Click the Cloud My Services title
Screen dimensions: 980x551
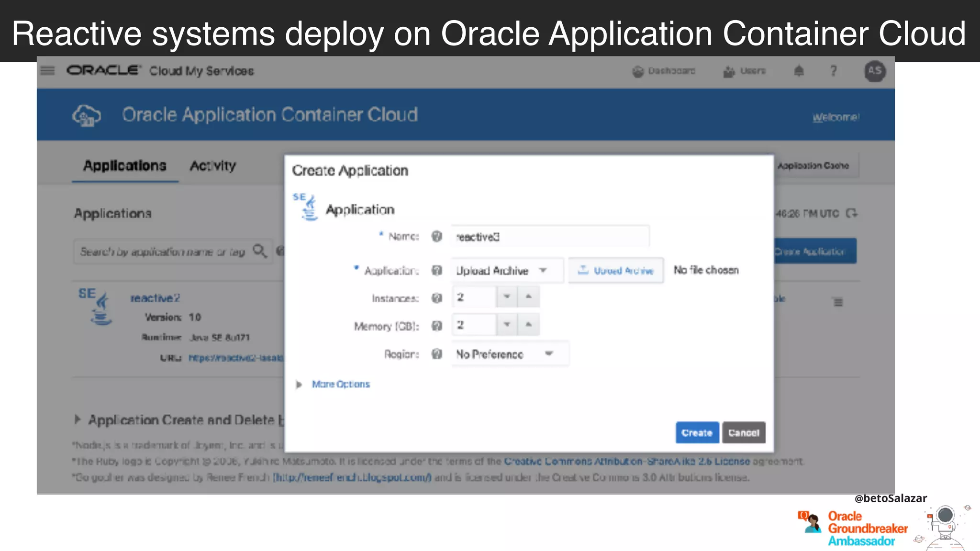point(201,71)
